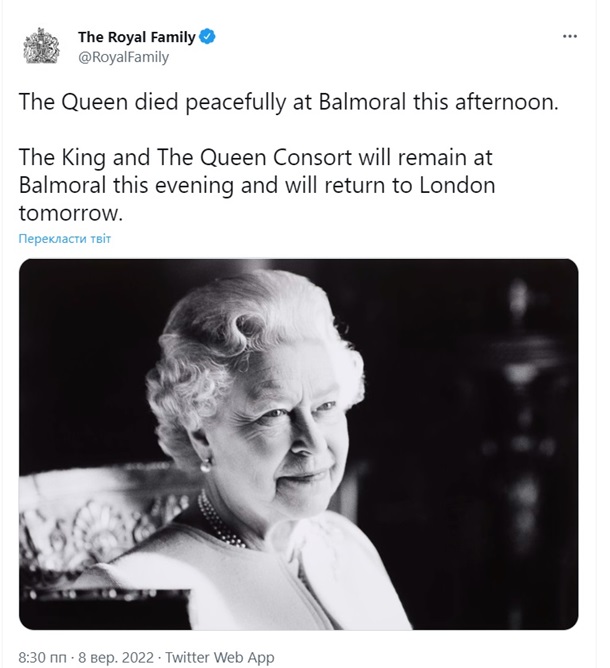610x668 pixels.
Task: Click the blue verified badge
Action: pos(208,38)
